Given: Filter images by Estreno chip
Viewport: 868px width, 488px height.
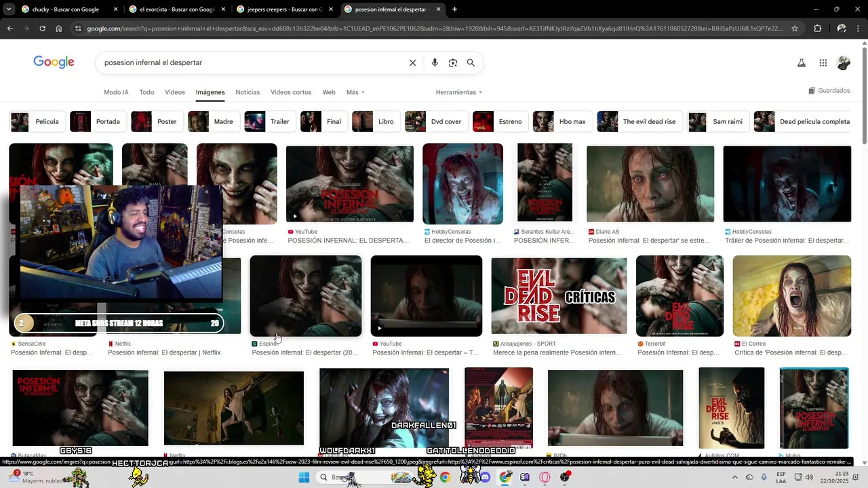Looking at the screenshot, I should click(500, 121).
